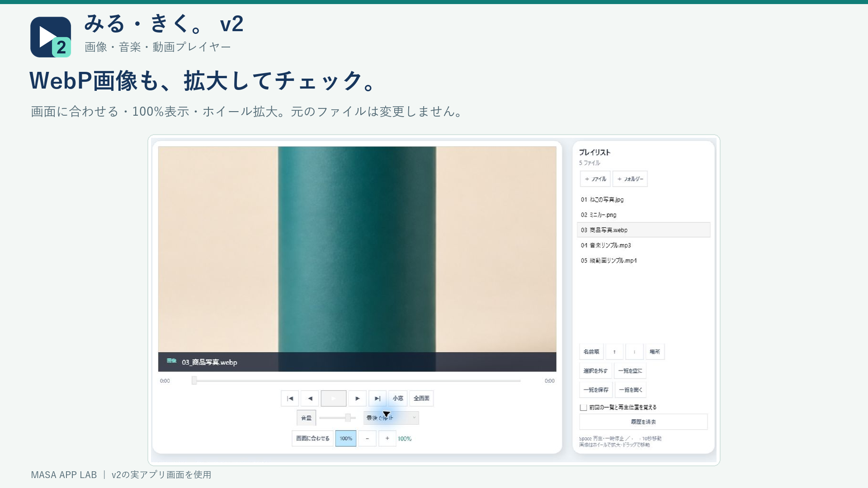Open the 小窓 mini window mode
The height and width of the screenshot is (488, 868).
point(398,398)
